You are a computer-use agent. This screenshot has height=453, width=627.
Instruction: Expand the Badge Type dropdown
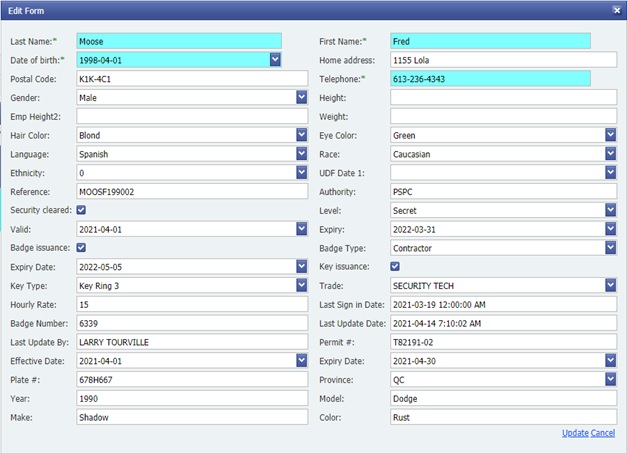point(610,247)
